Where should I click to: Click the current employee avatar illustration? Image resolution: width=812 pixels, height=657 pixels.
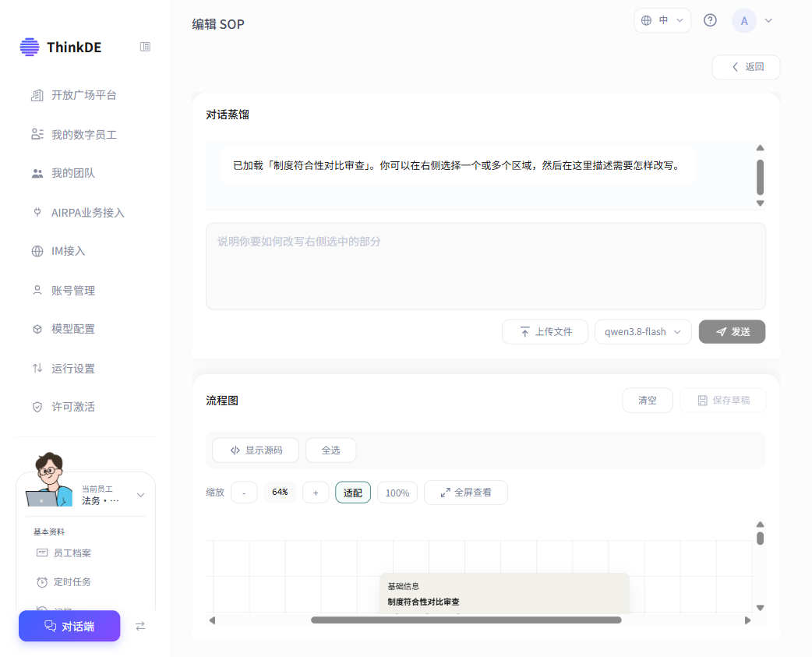[49, 479]
